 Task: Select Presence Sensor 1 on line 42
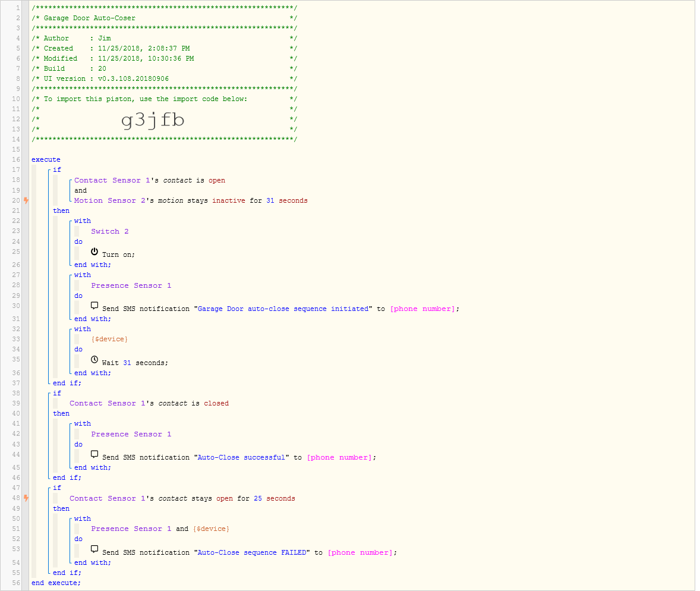coord(131,434)
